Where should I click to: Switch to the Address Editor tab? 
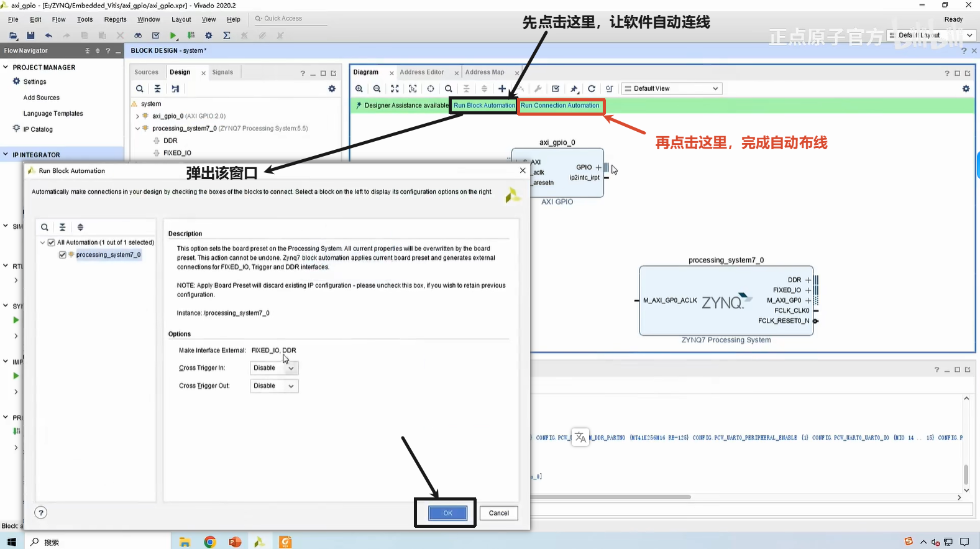click(x=422, y=72)
